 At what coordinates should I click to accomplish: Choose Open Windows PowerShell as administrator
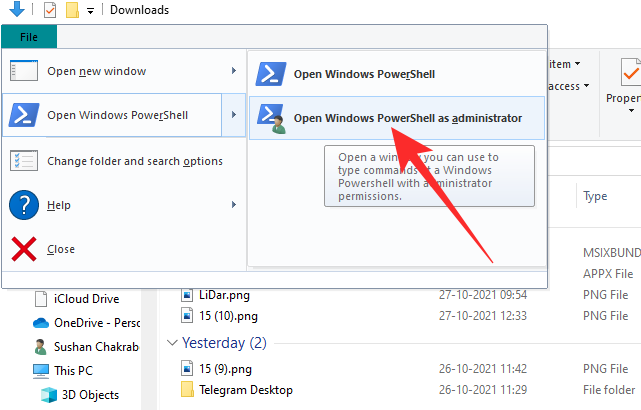pos(407,118)
